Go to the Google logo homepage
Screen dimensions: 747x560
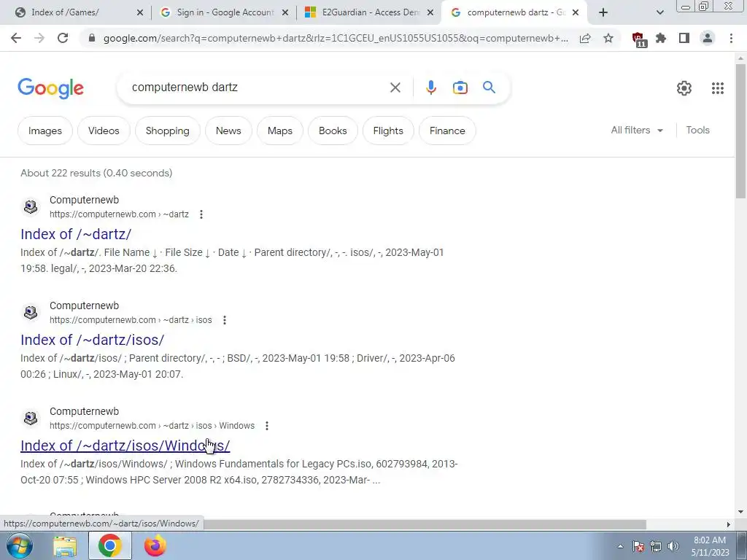click(x=50, y=88)
